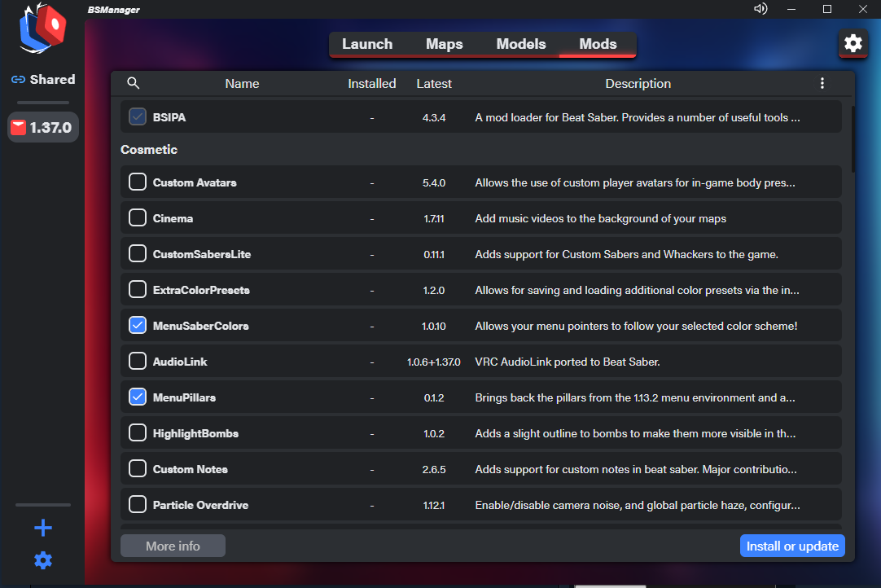The height and width of the screenshot is (588, 881).
Task: Click the Installed column header
Action: coord(372,84)
